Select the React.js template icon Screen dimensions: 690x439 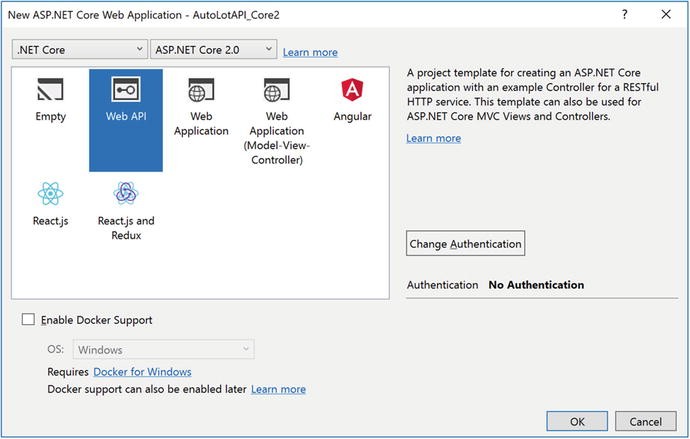point(50,194)
